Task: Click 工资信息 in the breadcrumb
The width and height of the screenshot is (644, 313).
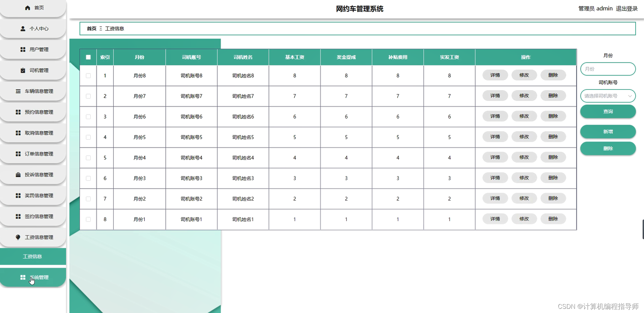Action: [114, 29]
